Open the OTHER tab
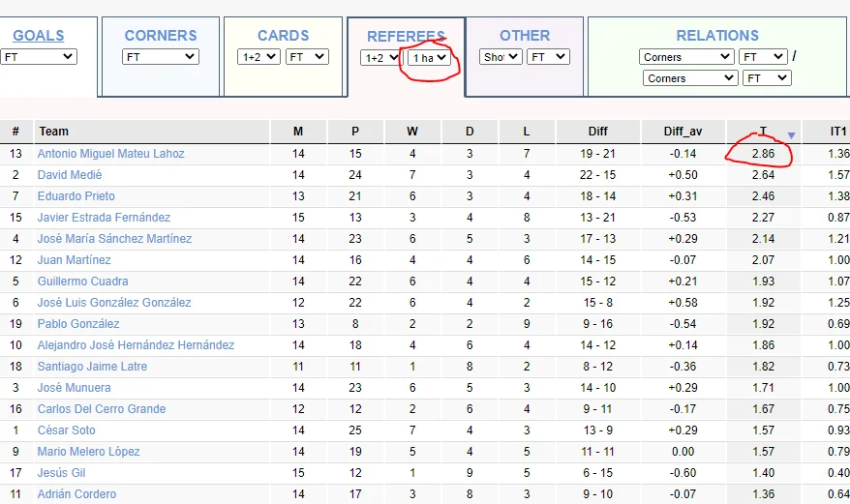This screenshot has height=504, width=850. tap(525, 36)
